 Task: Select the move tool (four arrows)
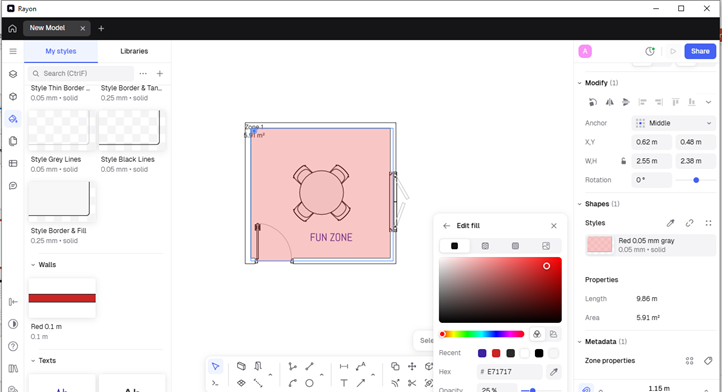coord(412,366)
